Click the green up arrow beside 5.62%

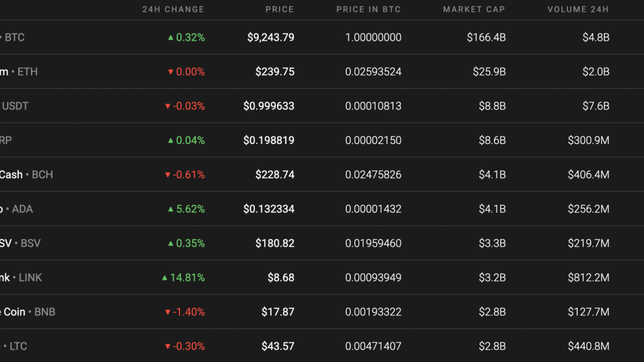(x=171, y=209)
